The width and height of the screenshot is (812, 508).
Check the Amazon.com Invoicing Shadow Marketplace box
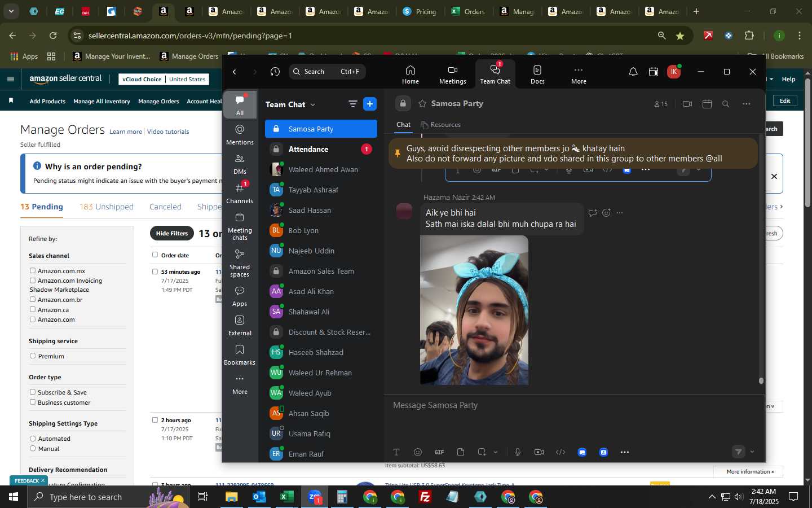point(33,281)
